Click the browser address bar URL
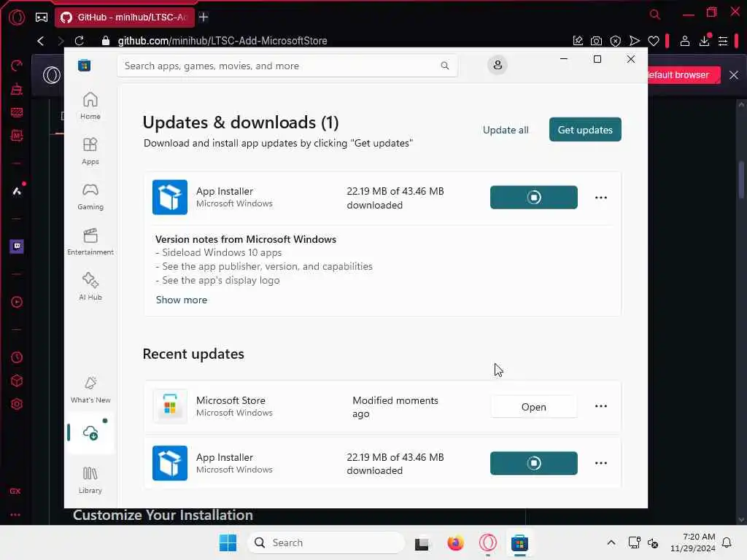This screenshot has width=747, height=560. [222, 41]
